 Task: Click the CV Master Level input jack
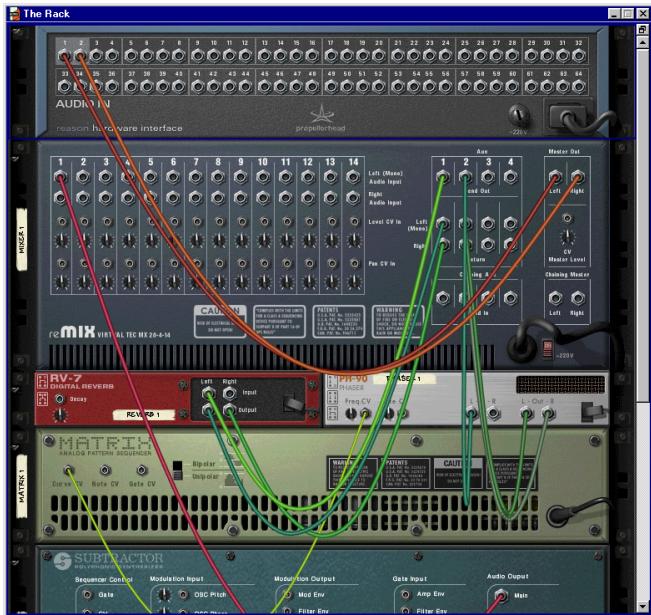[567, 218]
